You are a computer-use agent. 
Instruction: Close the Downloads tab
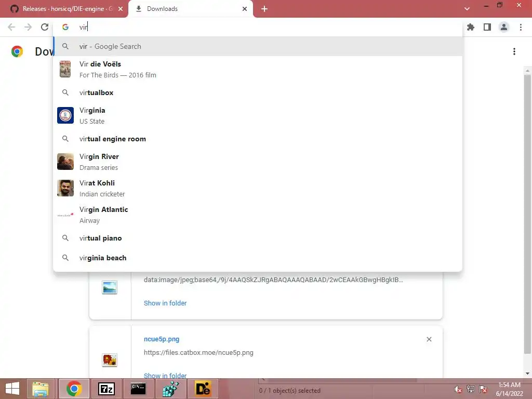click(x=245, y=9)
